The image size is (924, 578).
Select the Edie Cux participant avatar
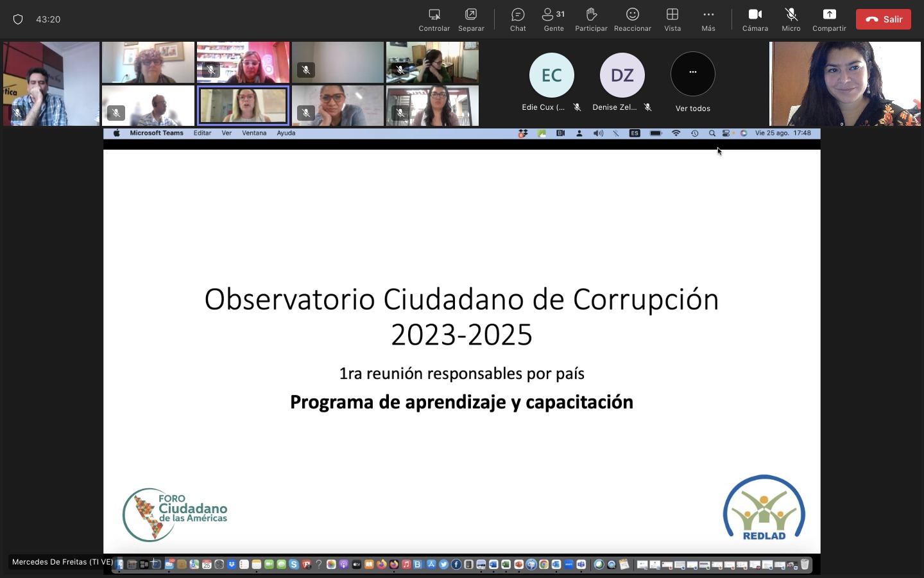(552, 75)
